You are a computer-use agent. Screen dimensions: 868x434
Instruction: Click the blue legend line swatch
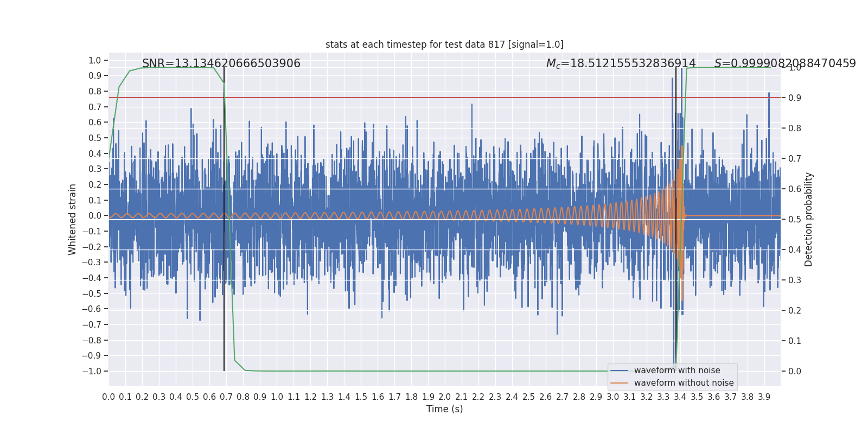click(620, 371)
